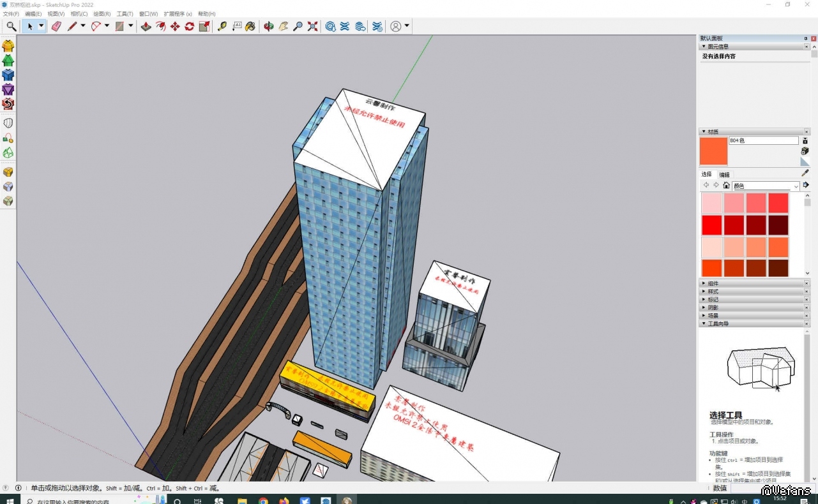Click the Zoom Extents tool
The height and width of the screenshot is (504, 818).
(312, 26)
